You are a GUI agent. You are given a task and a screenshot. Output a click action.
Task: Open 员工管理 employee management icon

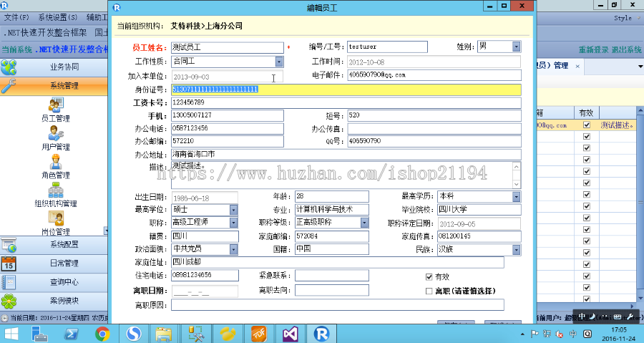(x=56, y=105)
